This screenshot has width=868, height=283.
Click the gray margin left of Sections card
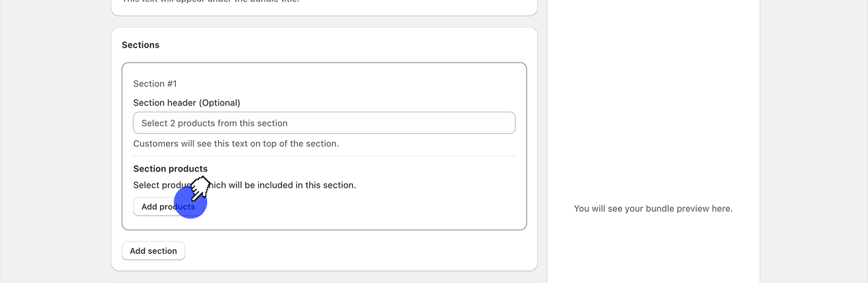(x=55, y=136)
